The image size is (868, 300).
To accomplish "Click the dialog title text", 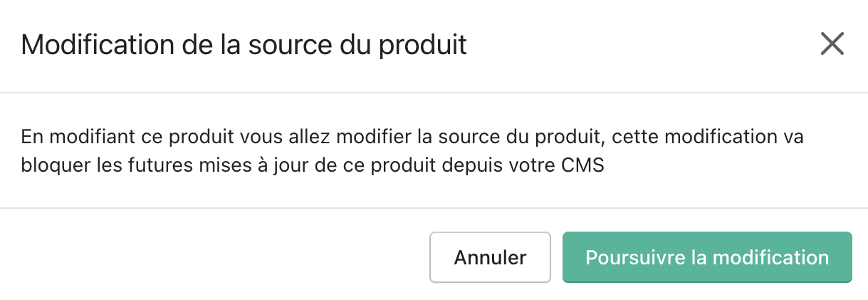I will pyautogui.click(x=244, y=45).
